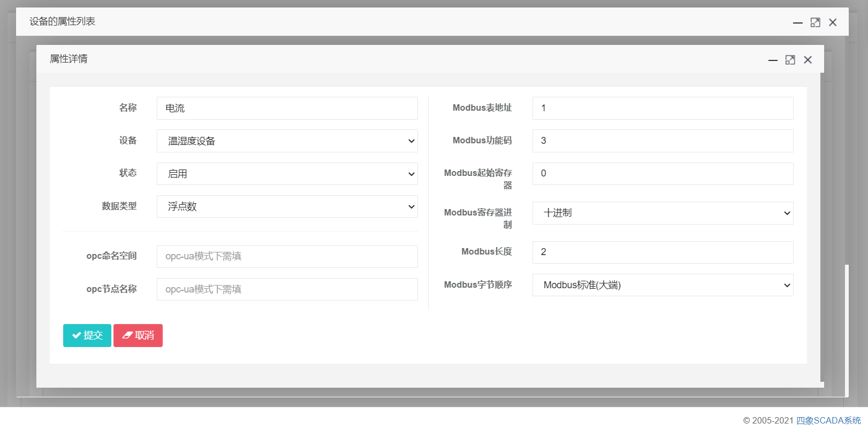Image resolution: width=868 pixels, height=431 pixels.
Task: Close the 设备的属性列表 window
Action: pyautogui.click(x=833, y=22)
